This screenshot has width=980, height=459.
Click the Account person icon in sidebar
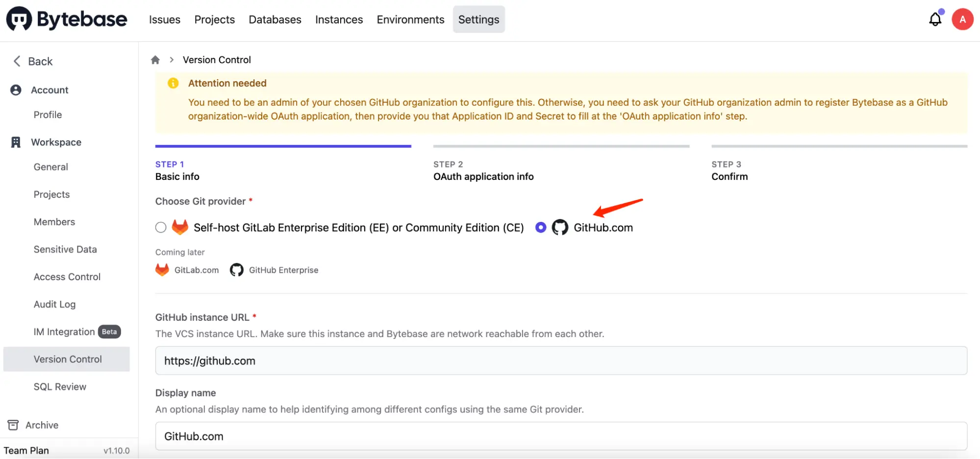(x=16, y=90)
